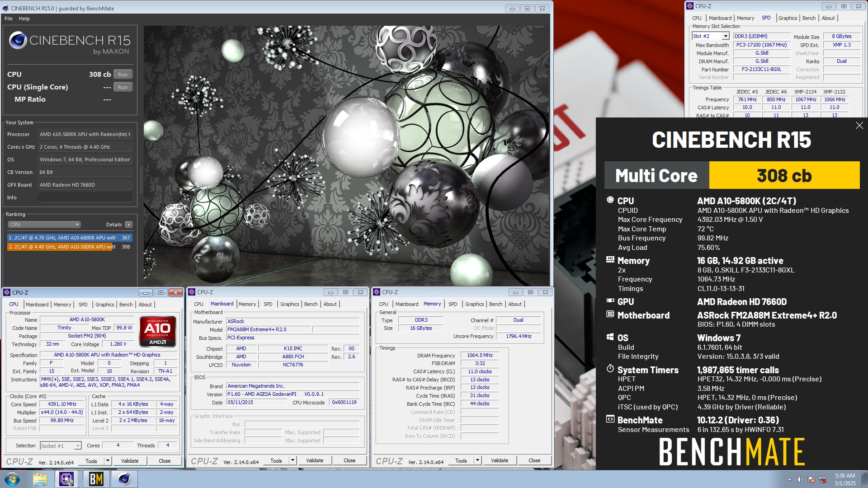868x488 pixels.
Task: Run the CPU multi-core benchmark
Action: point(123,75)
